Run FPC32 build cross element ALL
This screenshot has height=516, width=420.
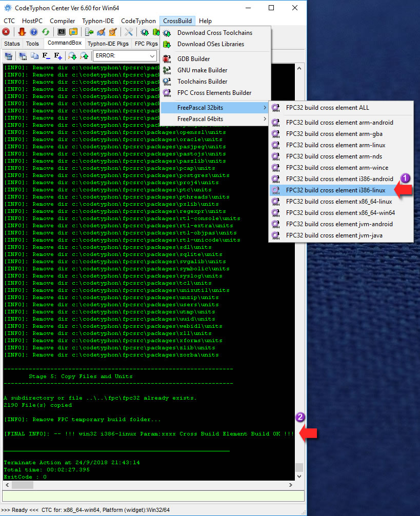click(x=341, y=108)
